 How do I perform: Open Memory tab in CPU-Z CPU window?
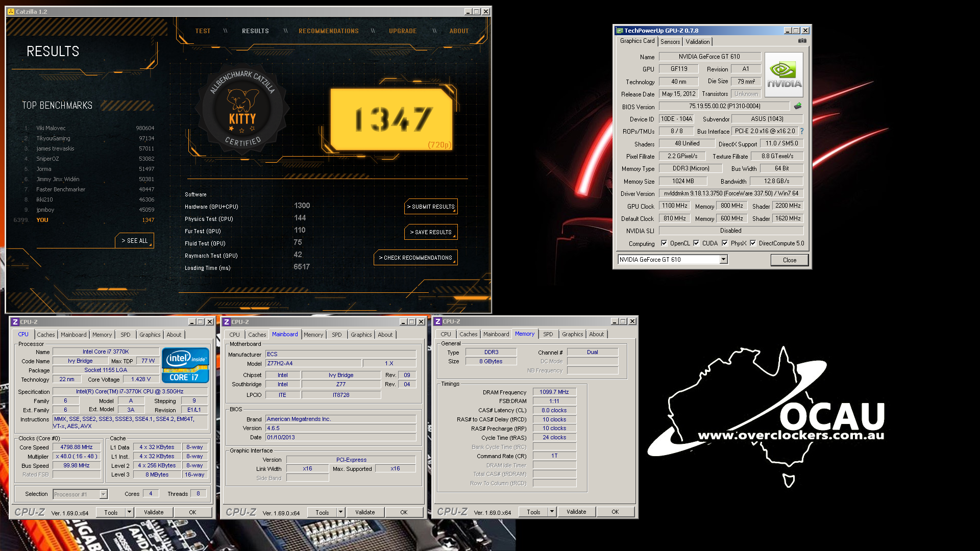[x=102, y=335]
